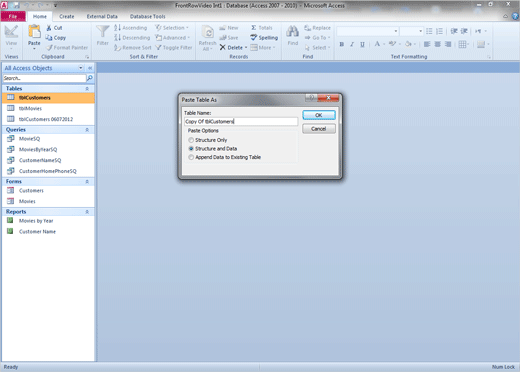Open the font size combo box

tap(412, 31)
